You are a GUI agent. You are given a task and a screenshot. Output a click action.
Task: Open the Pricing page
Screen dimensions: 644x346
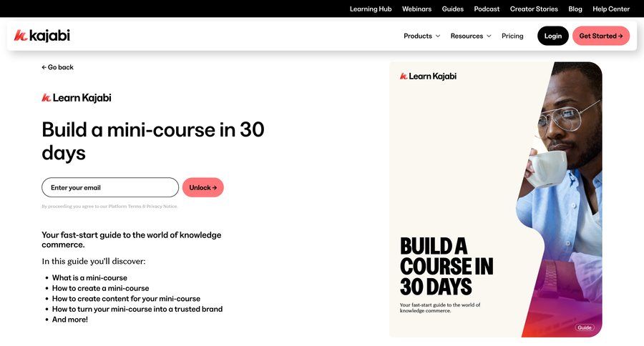click(512, 36)
